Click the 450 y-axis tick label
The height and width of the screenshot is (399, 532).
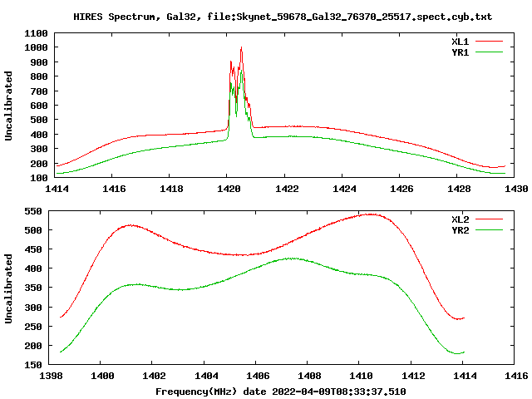[33, 249]
